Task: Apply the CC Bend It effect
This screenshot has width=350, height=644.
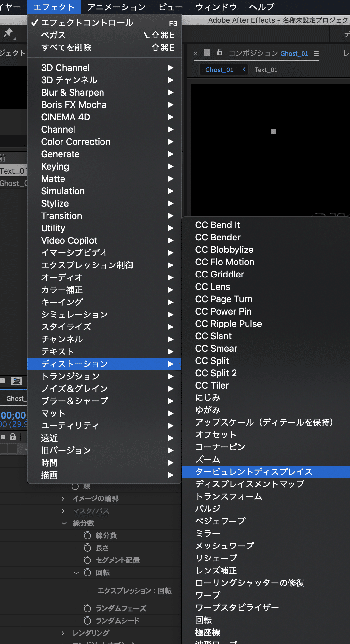Action: tap(266, 225)
